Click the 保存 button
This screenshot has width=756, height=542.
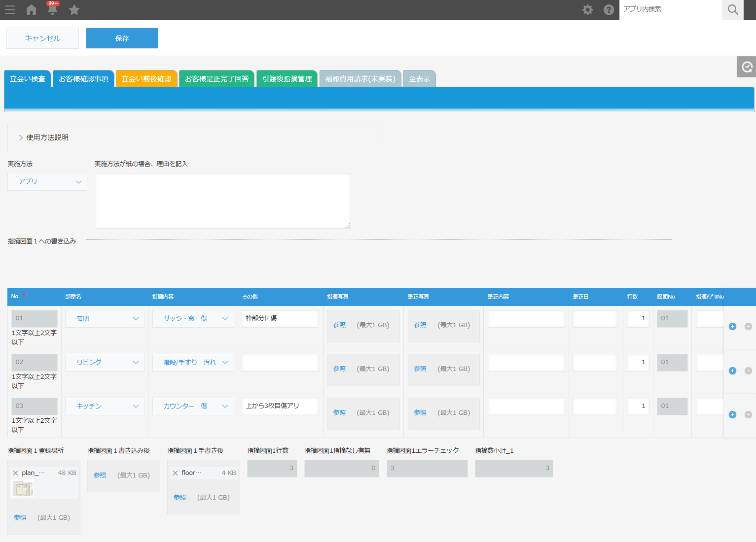(122, 38)
